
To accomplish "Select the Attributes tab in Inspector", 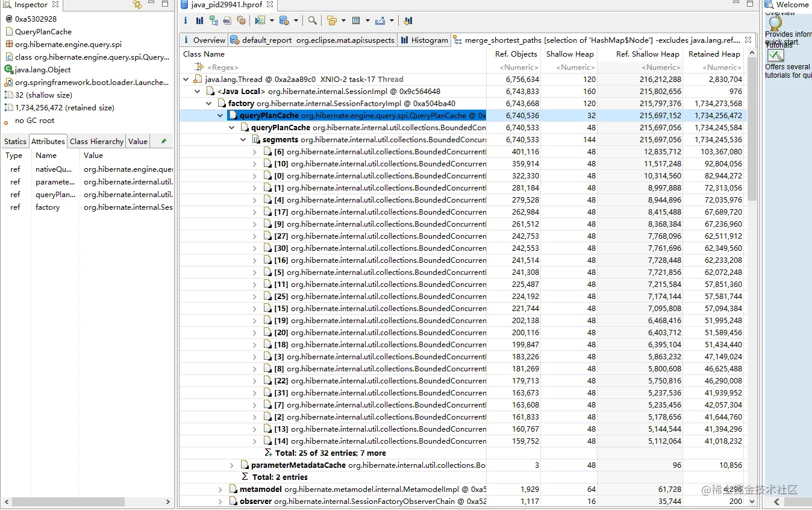I will 48,141.
